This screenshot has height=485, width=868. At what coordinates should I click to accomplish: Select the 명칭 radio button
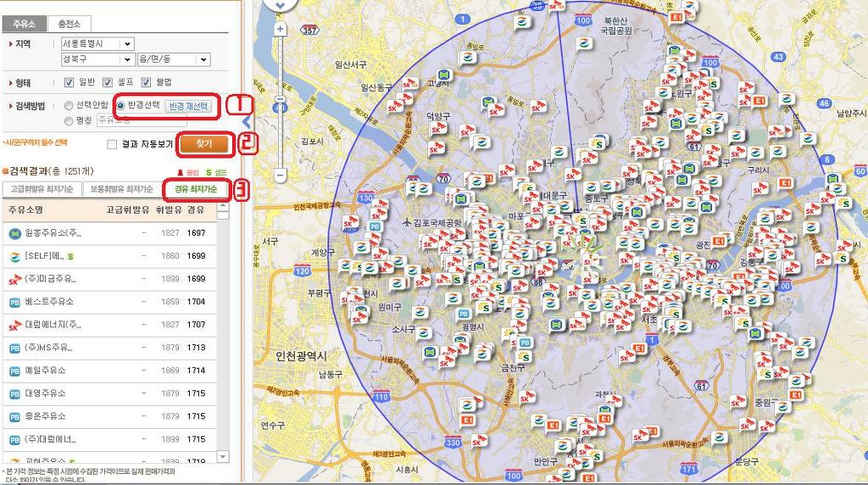point(69,120)
